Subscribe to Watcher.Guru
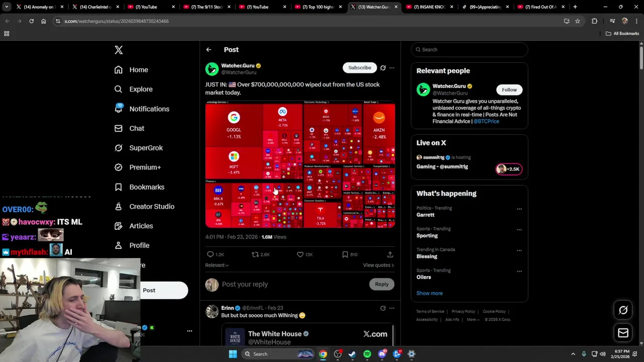The width and height of the screenshot is (644, 362). point(360,68)
